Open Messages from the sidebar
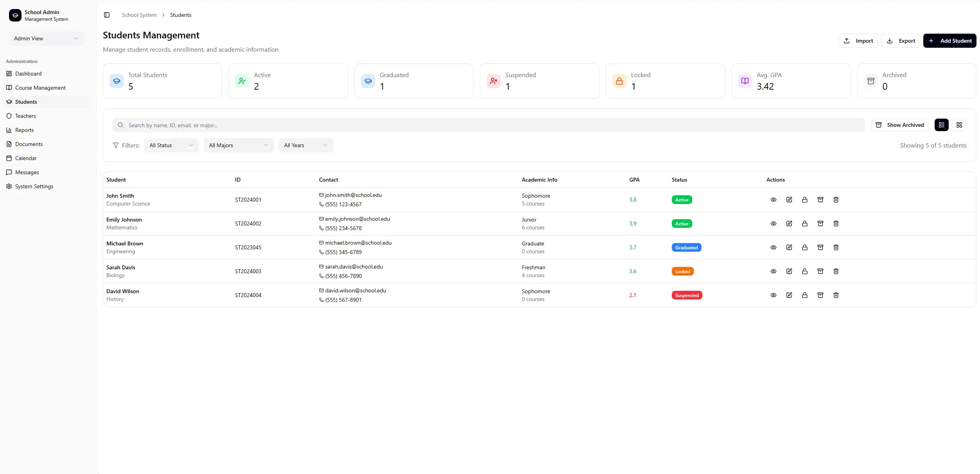The image size is (980, 474). (26, 172)
